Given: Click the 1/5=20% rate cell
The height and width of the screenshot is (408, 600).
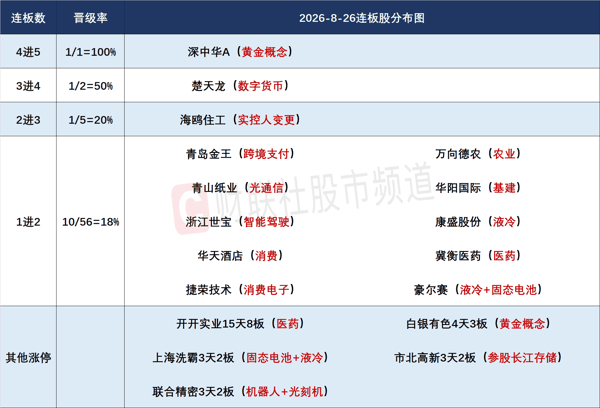Looking at the screenshot, I should click(90, 120).
